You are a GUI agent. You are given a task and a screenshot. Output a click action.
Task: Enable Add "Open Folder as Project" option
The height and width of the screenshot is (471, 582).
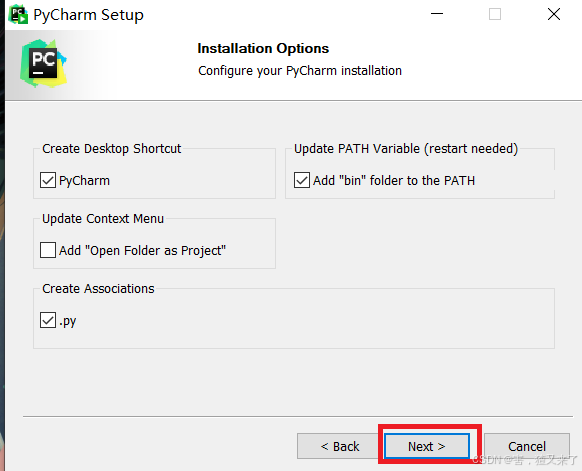[48, 250]
